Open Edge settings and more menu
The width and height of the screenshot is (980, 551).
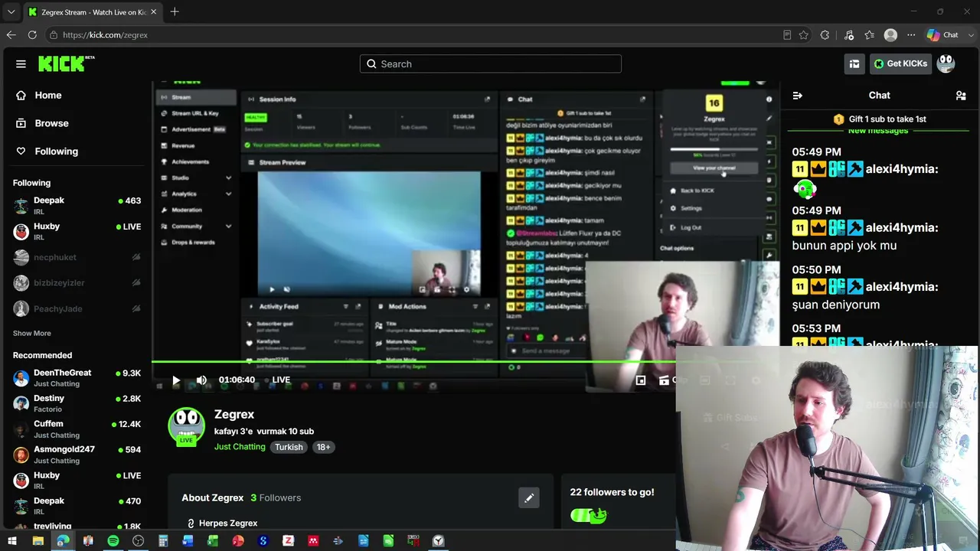[911, 35]
